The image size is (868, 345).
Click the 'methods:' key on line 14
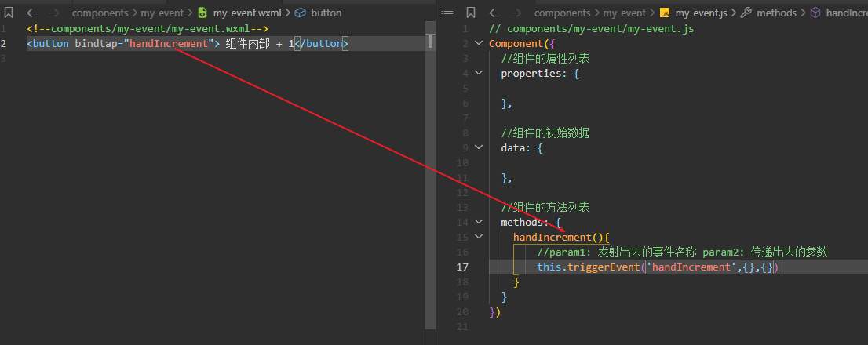525,222
